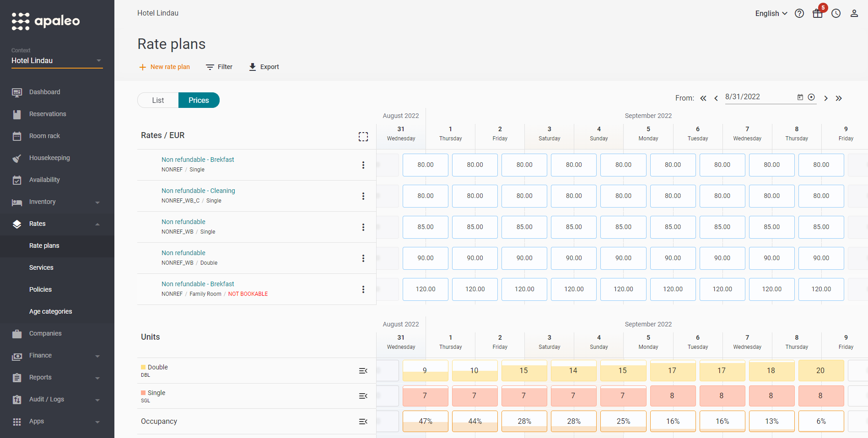Select the Housekeeping brush icon
The image size is (868, 438).
click(x=17, y=158)
